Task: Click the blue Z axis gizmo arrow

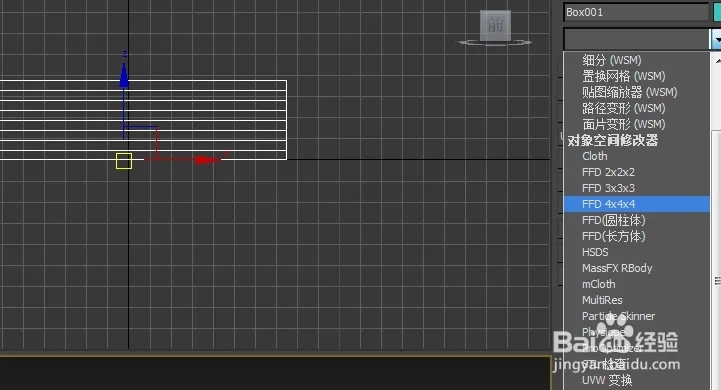Action: (x=124, y=75)
